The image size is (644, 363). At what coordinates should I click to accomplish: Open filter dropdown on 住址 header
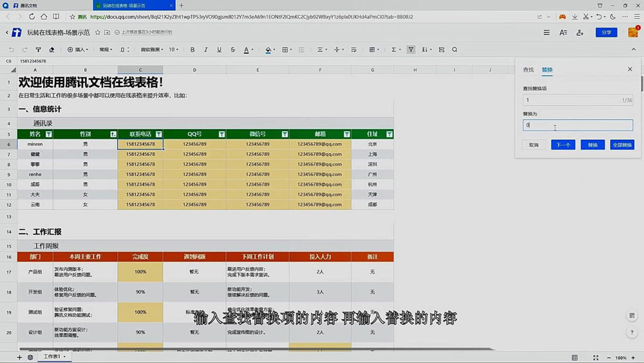point(389,134)
